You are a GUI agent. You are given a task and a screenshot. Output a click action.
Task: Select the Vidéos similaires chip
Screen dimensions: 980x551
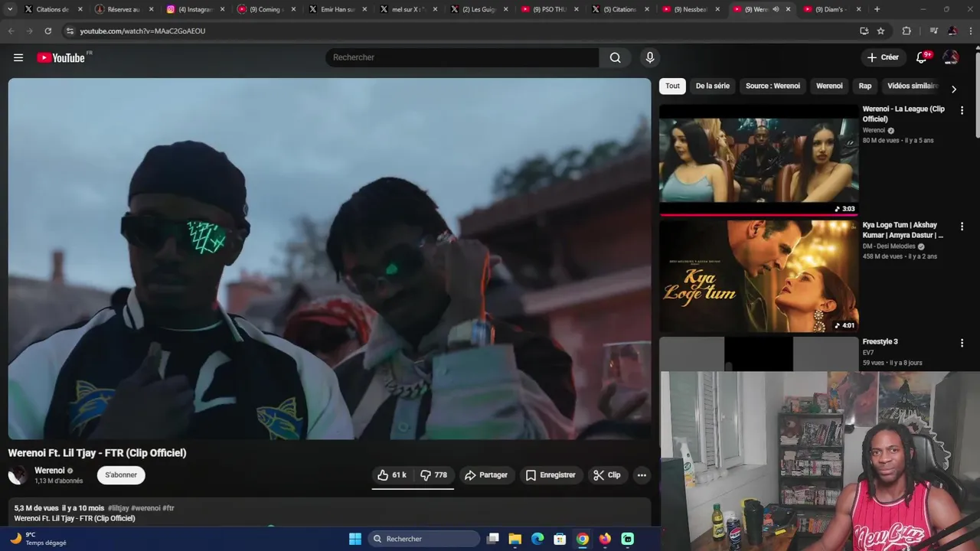913,86
